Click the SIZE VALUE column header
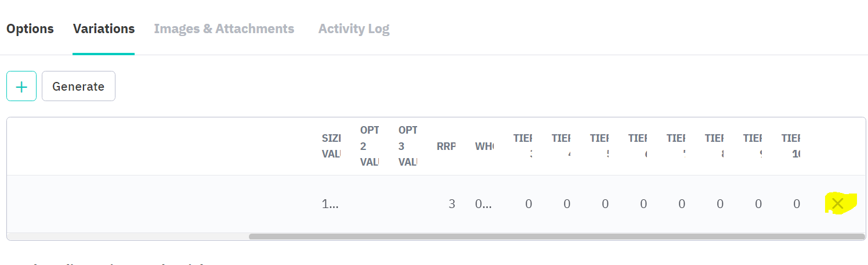 [x=331, y=146]
